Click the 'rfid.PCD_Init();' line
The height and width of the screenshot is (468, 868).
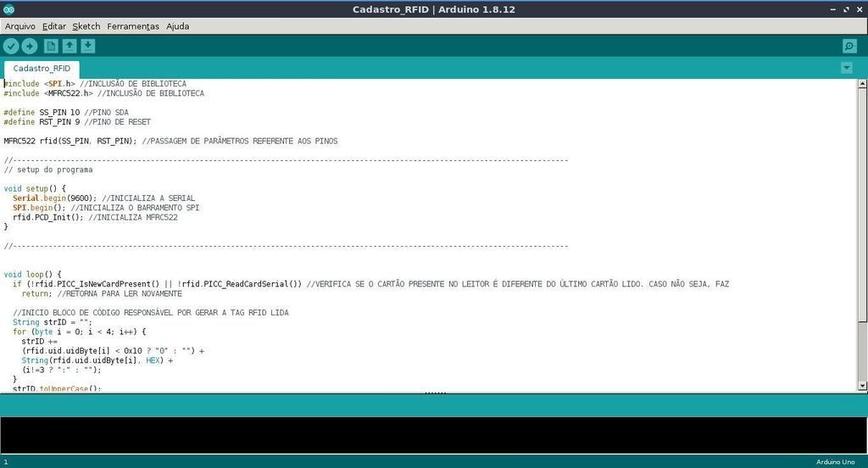(x=95, y=217)
